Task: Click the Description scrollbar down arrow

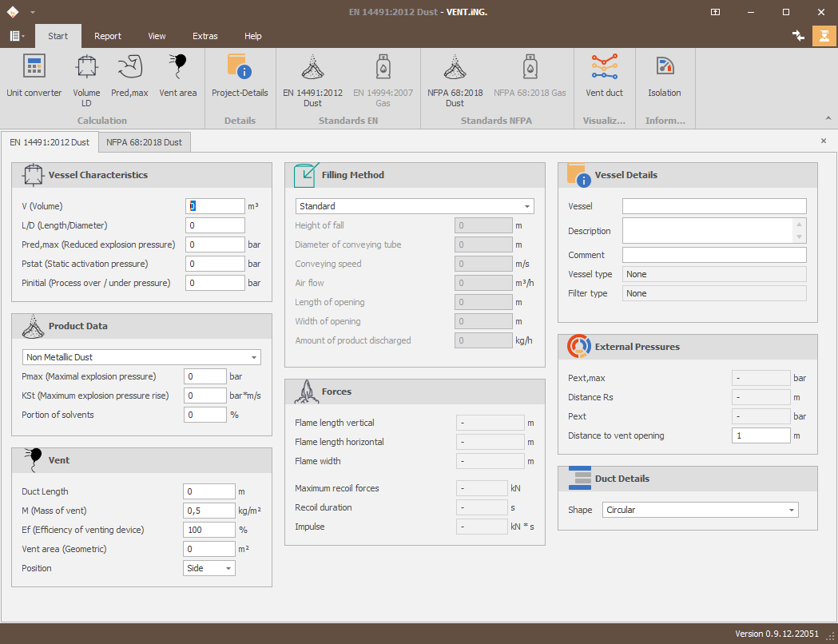Action: click(799, 237)
